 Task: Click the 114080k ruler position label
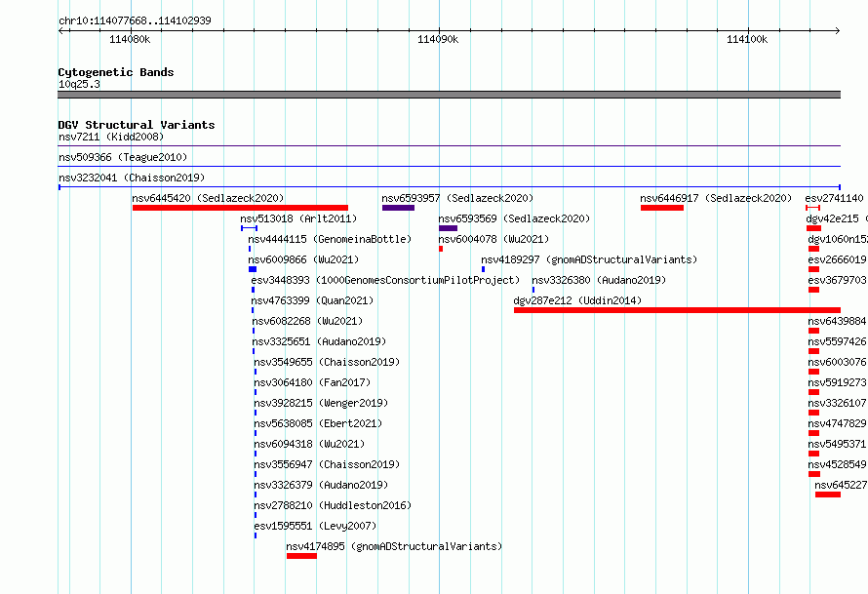[x=130, y=39]
